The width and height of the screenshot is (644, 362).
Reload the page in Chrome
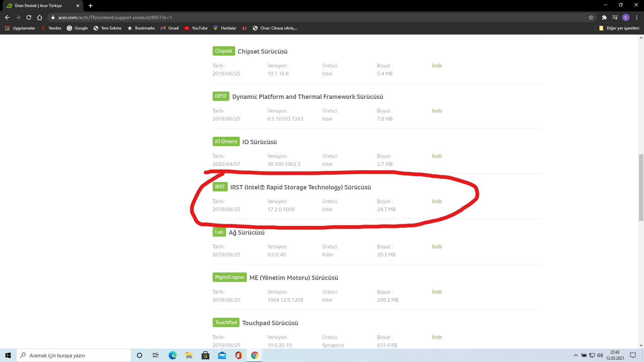point(29,17)
